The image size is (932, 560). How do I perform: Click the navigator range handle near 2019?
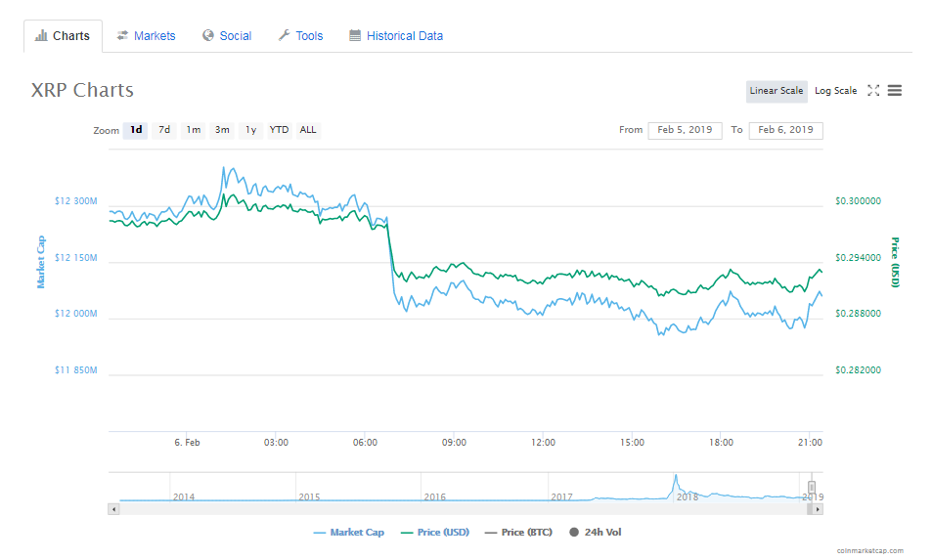pyautogui.click(x=812, y=488)
